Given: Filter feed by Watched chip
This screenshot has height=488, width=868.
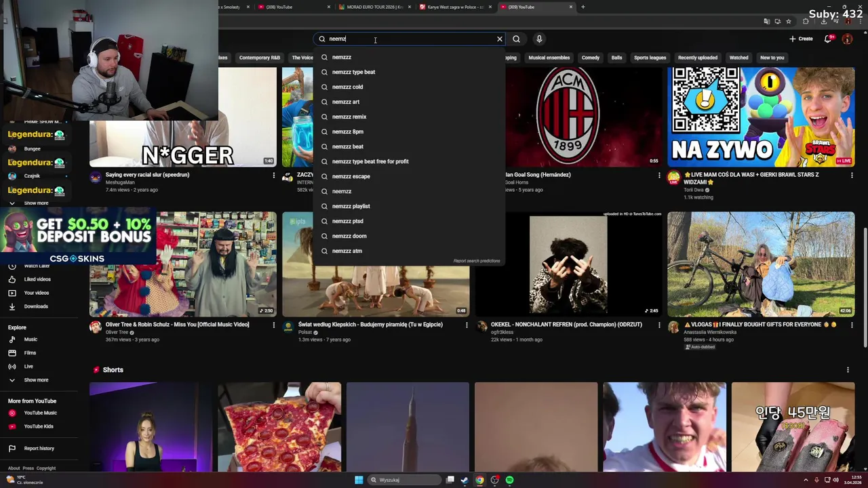Looking at the screenshot, I should pyautogui.click(x=739, y=58).
